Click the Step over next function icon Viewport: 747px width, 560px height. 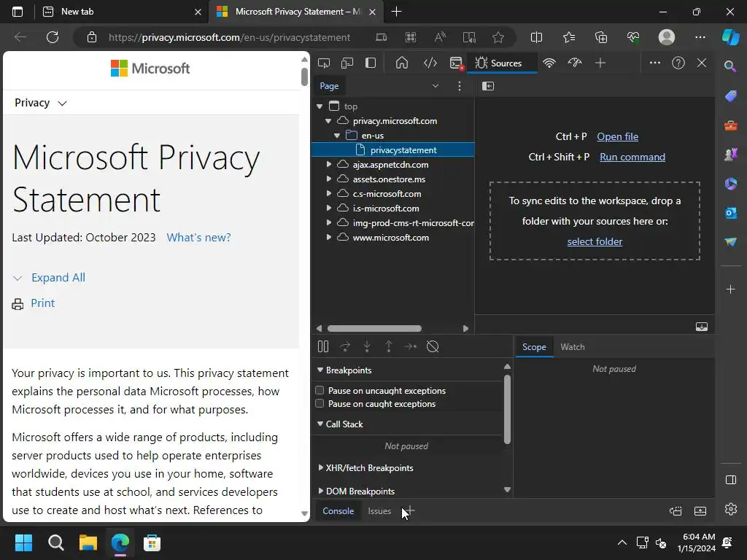tap(345, 346)
